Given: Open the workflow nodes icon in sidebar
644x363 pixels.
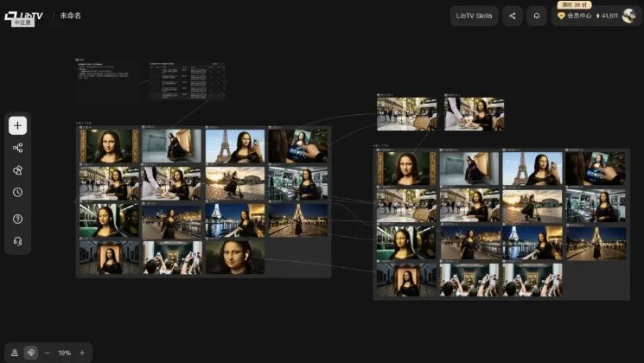Looking at the screenshot, I should tap(17, 148).
